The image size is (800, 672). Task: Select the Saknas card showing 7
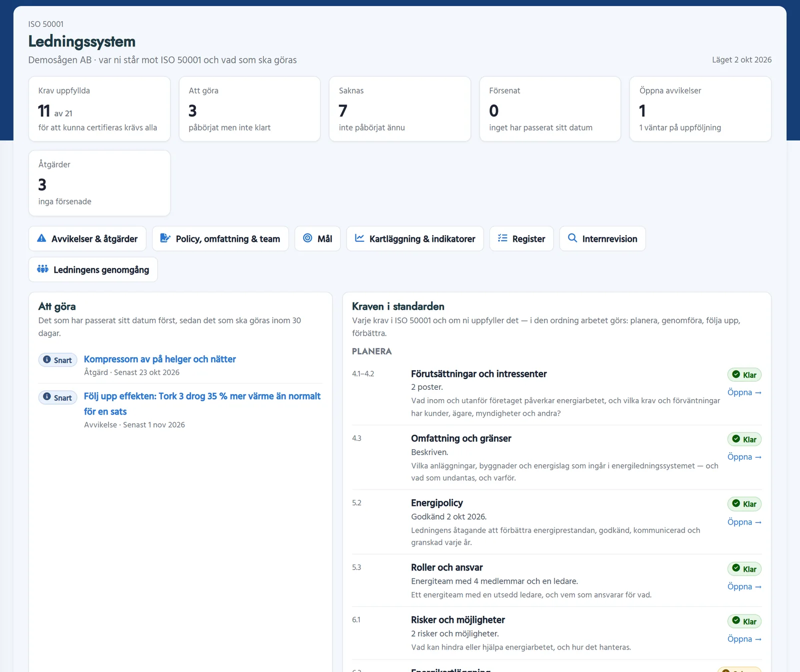400,109
